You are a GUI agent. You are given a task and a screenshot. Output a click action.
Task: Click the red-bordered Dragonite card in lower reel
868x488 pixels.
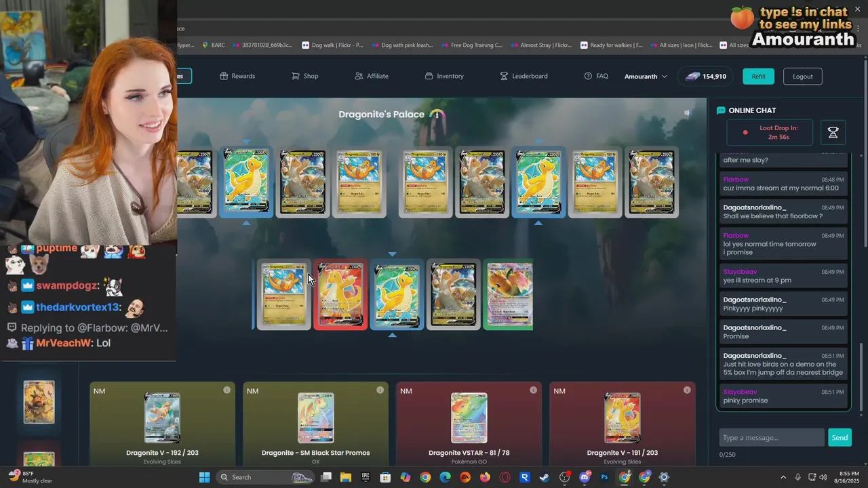point(340,295)
